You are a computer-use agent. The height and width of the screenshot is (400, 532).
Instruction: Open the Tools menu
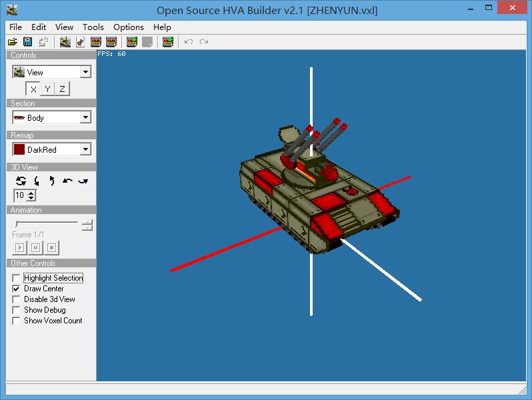[93, 27]
